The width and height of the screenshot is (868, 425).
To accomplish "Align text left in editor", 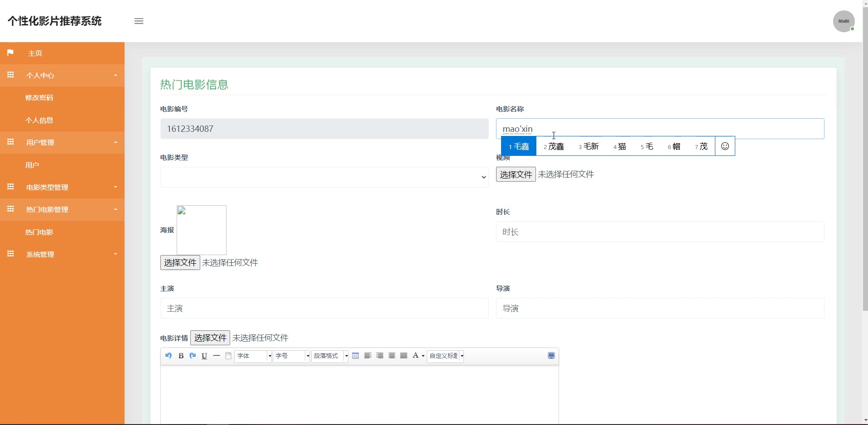I will (x=368, y=356).
